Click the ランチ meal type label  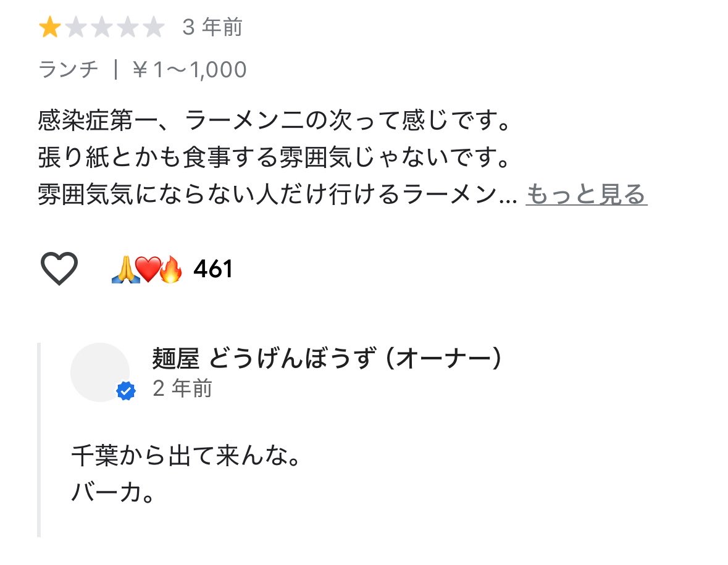pyautogui.click(x=69, y=70)
